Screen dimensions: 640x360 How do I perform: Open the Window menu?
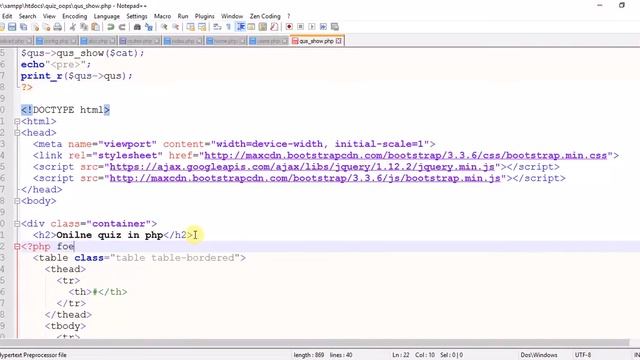tap(232, 16)
